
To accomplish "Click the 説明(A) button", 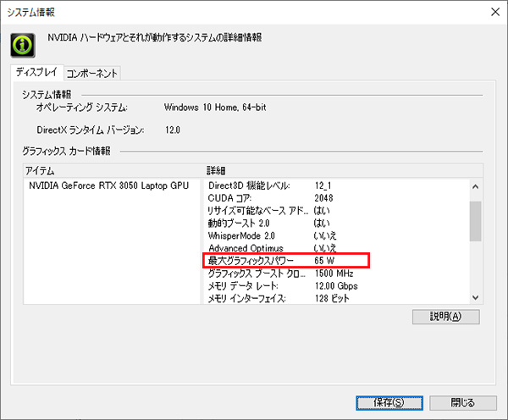I will [x=446, y=317].
